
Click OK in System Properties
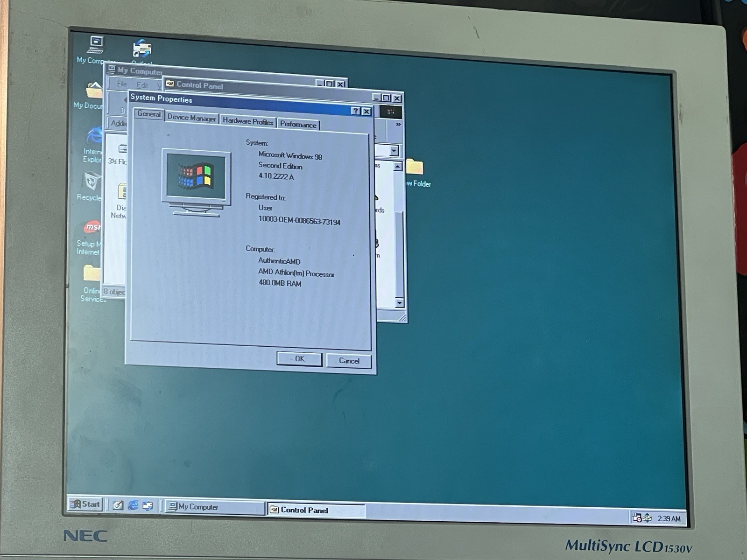pos(299,359)
